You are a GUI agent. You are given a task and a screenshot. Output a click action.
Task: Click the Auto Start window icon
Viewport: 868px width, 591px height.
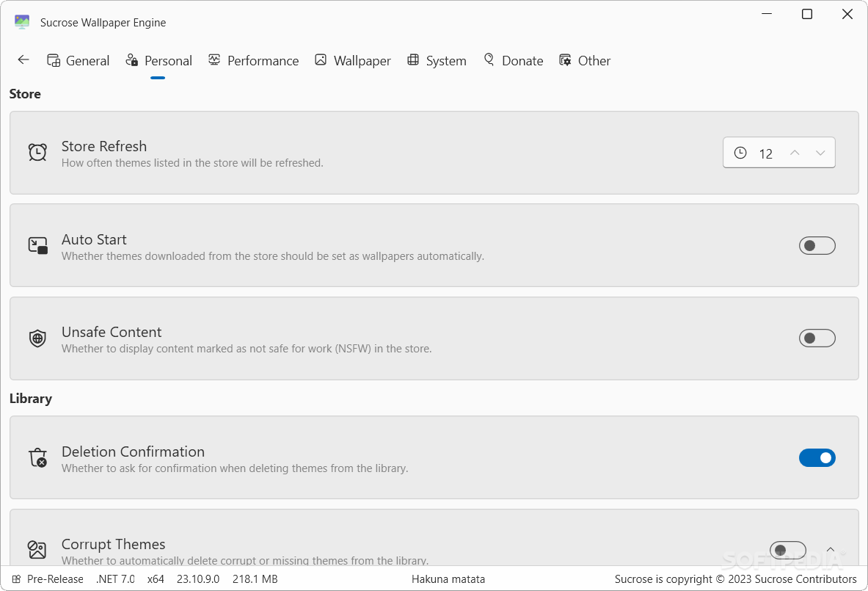click(x=37, y=245)
